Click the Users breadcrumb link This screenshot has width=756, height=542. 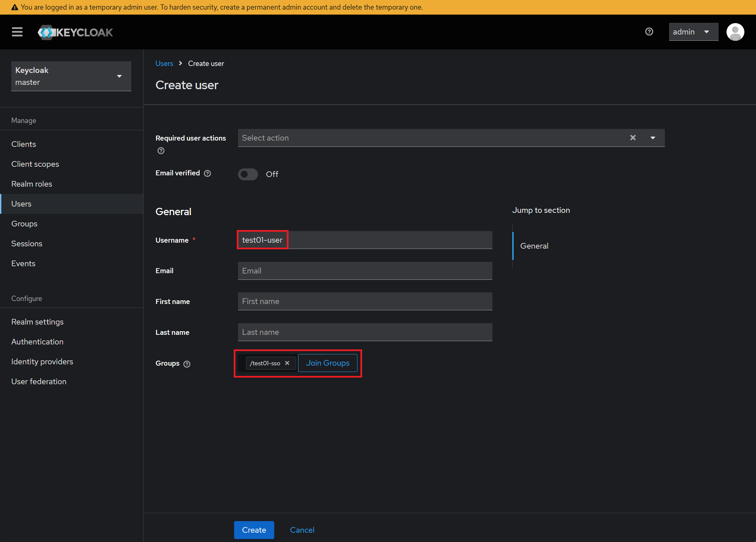pyautogui.click(x=164, y=63)
